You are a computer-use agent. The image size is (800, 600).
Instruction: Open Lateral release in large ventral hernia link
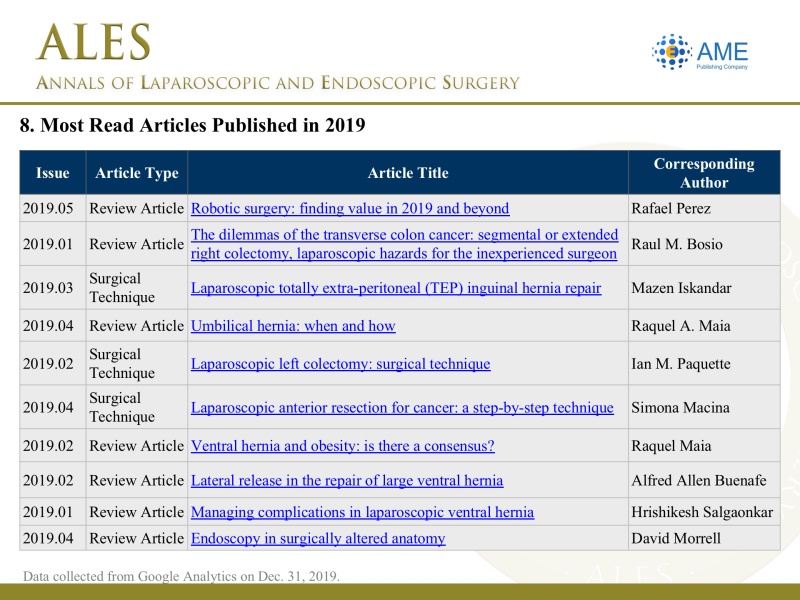point(347,481)
